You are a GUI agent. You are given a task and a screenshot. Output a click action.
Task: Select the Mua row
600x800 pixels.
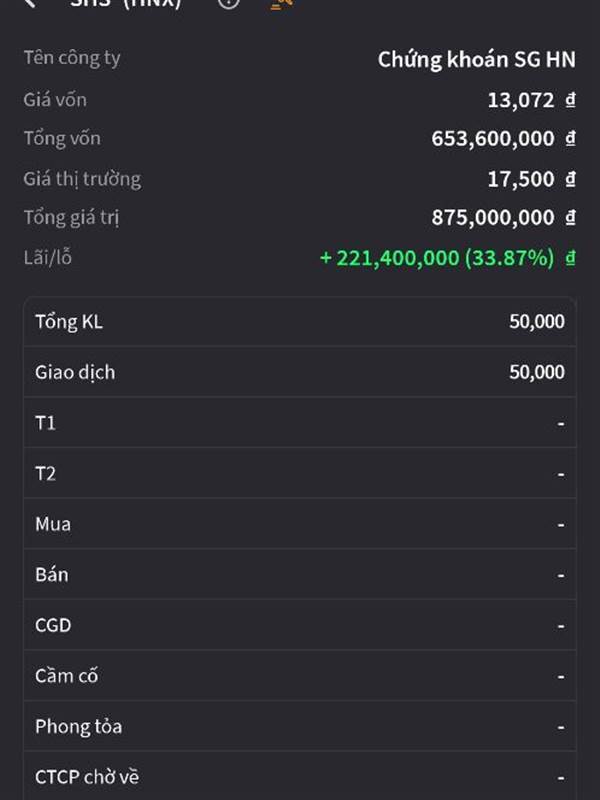[300, 524]
